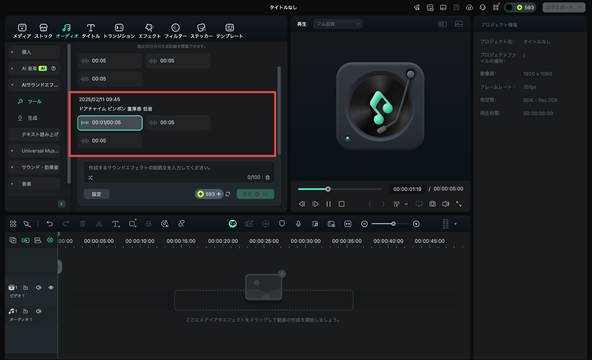This screenshot has height=360, width=592.
Task: Collapse the audio sidebar with bottom arrow
Action: tap(62, 204)
